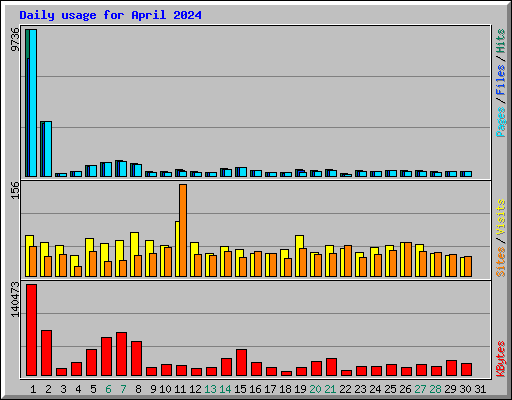Click the green day 13 axis label
The width and height of the screenshot is (512, 400).
210,389
